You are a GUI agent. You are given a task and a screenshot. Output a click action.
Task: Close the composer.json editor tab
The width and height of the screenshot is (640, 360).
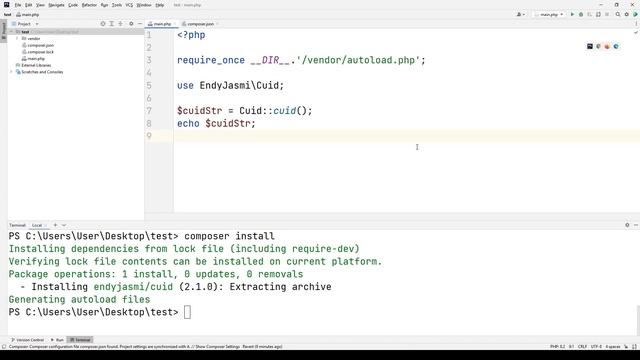point(217,24)
